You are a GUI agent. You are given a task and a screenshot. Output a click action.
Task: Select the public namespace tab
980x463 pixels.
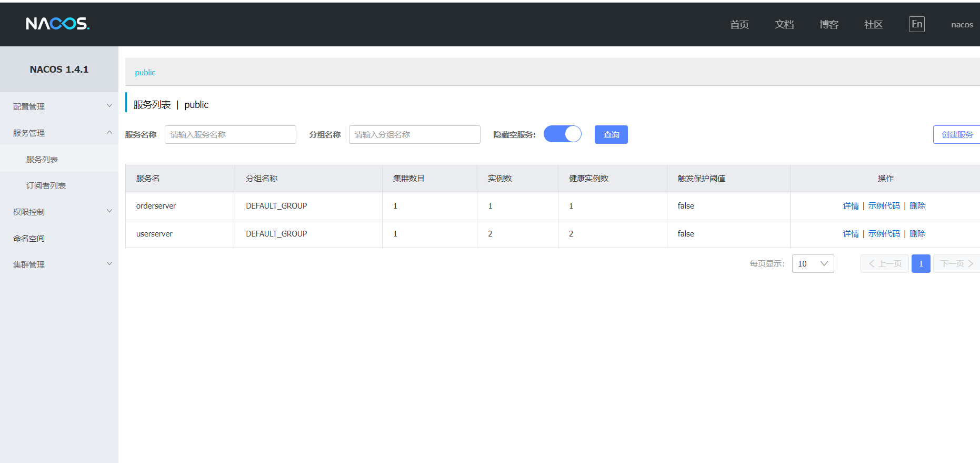[145, 73]
